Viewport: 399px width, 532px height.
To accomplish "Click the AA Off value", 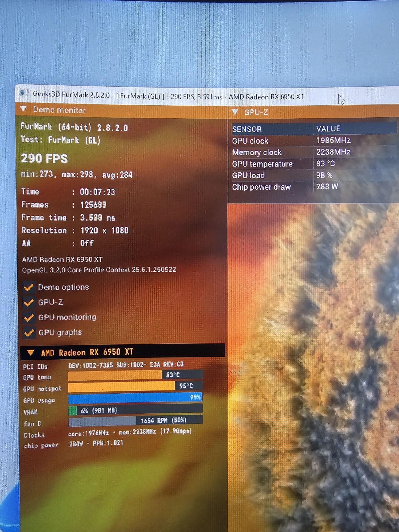I will (x=87, y=243).
